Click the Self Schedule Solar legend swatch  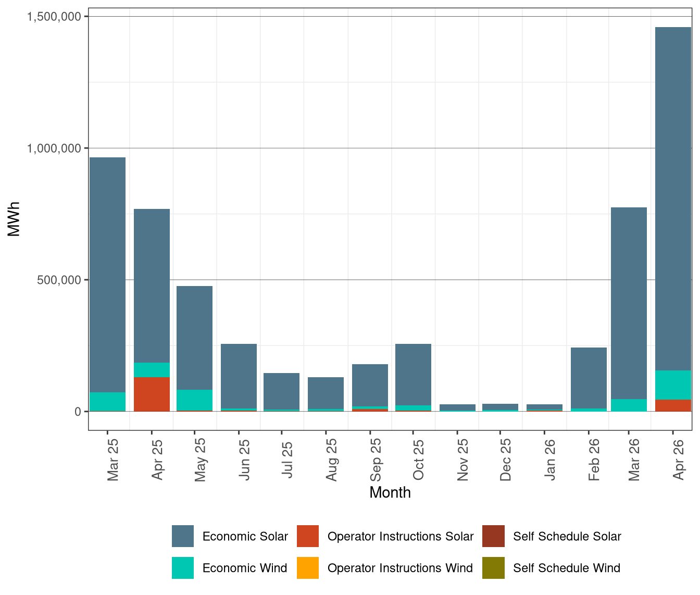click(493, 536)
